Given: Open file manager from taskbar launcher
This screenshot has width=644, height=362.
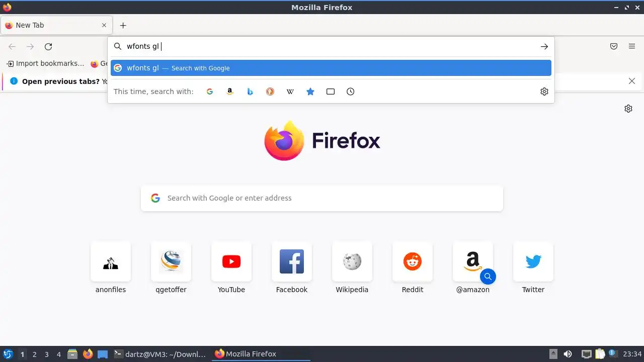Looking at the screenshot, I should [x=72, y=354].
